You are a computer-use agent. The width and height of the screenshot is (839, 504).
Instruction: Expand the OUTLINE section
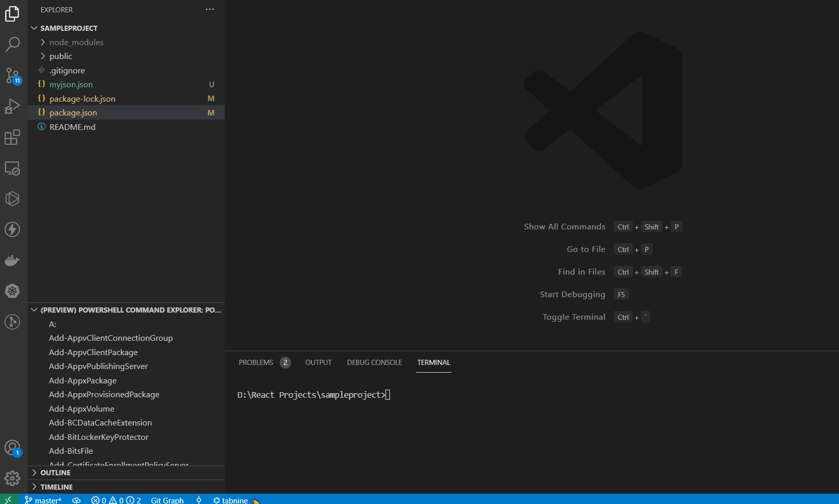[x=34, y=472]
